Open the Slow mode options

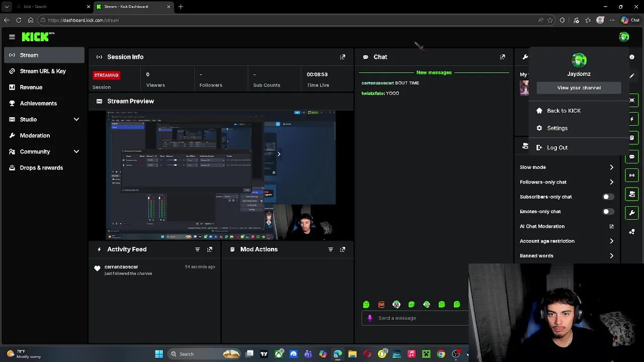tap(567, 167)
